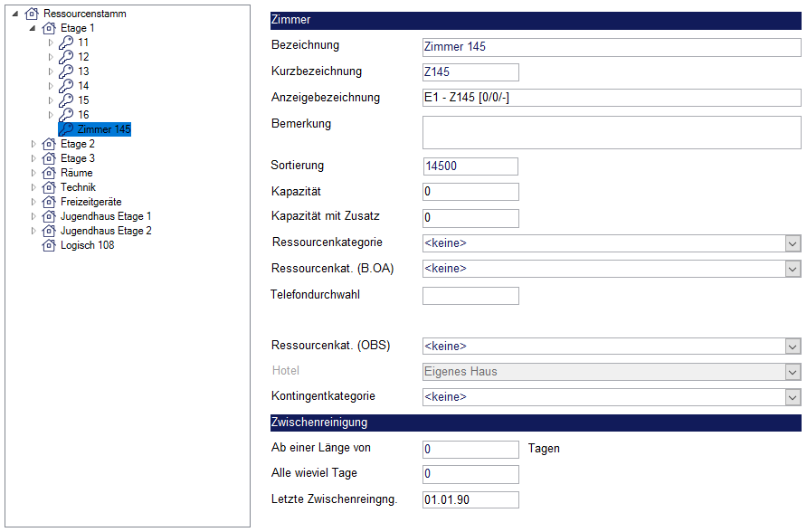Collapse the Etage 1 tree node
Viewport: 807px width, 532px height.
[x=33, y=28]
